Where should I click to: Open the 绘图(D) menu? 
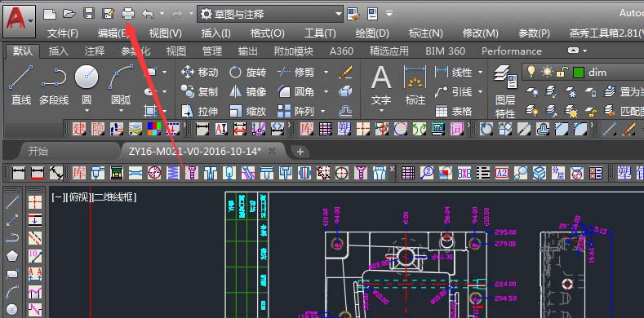pyautogui.click(x=371, y=33)
